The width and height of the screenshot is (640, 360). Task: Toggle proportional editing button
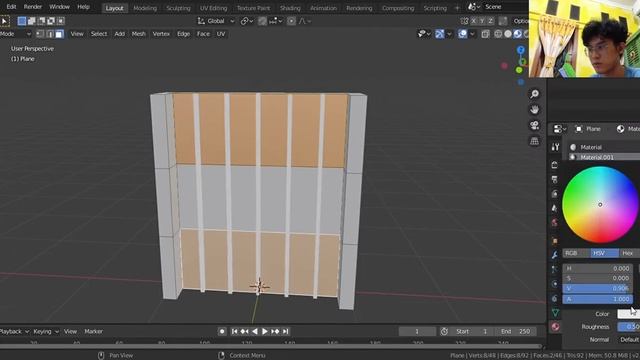coord(291,21)
